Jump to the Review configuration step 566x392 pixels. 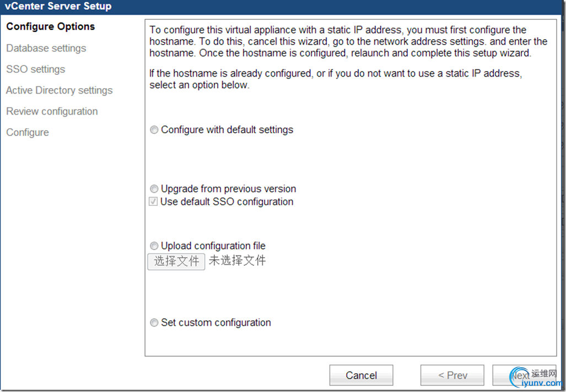click(52, 111)
